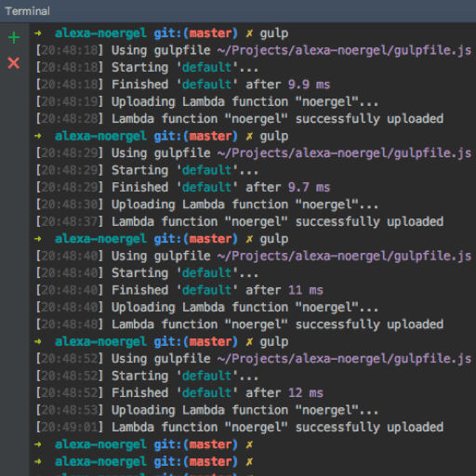Click the gulpfile.js path on the 20:48:40 line
476x476 pixels.
point(344,256)
